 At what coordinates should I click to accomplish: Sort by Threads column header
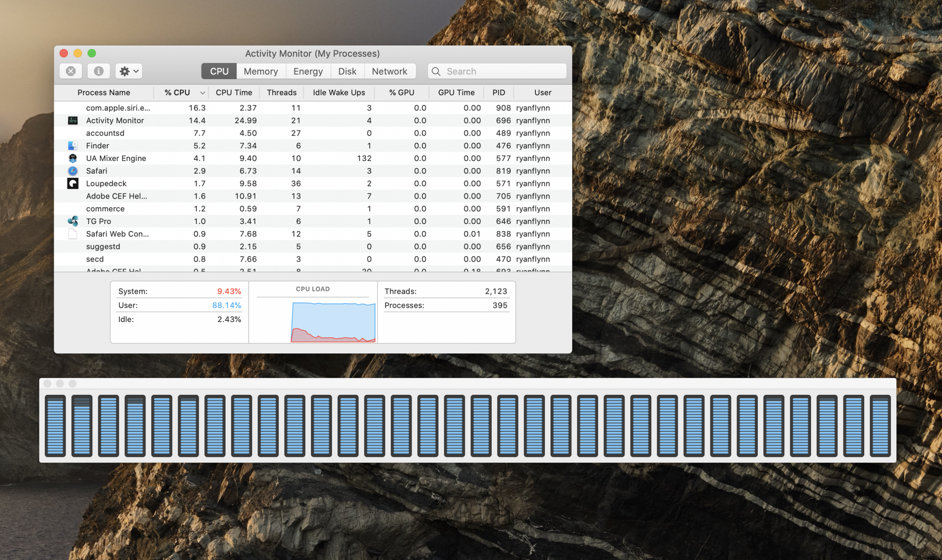pyautogui.click(x=282, y=93)
